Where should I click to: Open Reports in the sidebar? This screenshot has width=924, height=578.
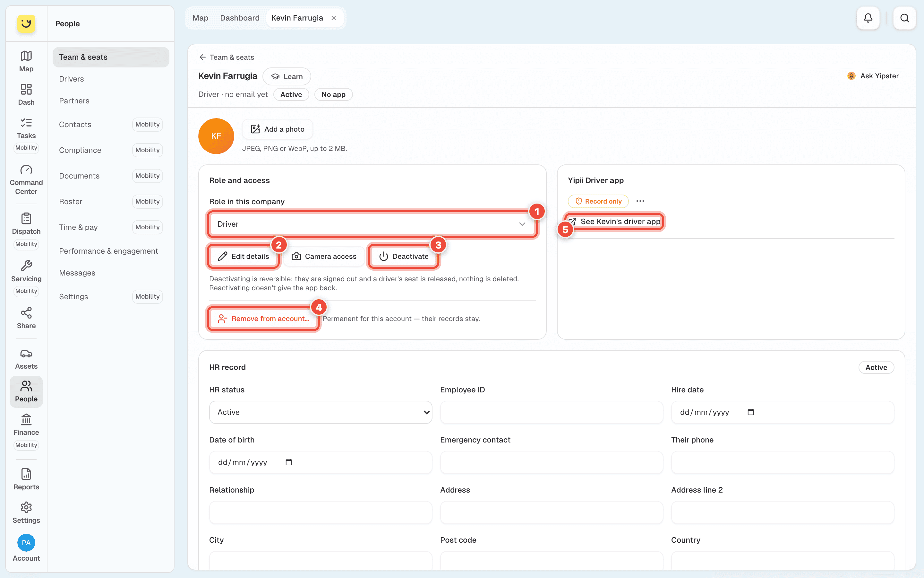point(26,479)
